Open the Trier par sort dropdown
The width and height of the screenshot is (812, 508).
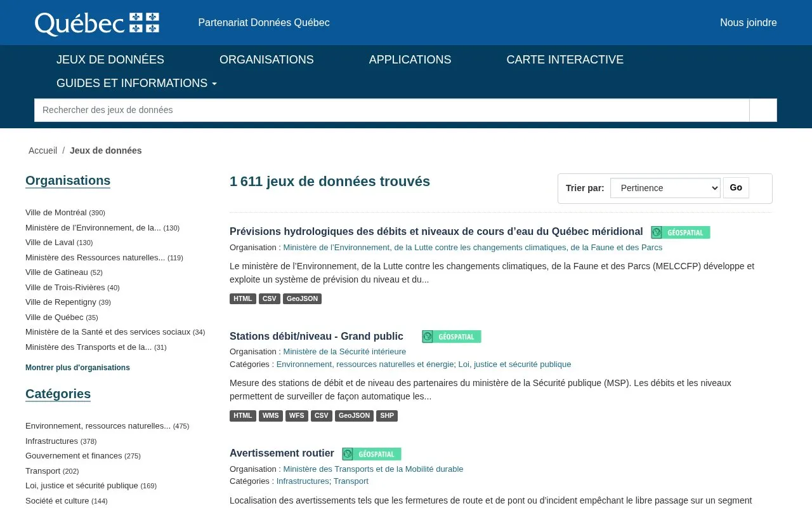665,188
